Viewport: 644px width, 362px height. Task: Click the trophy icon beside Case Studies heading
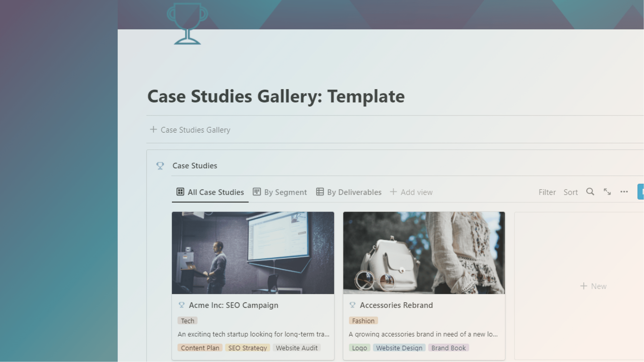(x=160, y=166)
